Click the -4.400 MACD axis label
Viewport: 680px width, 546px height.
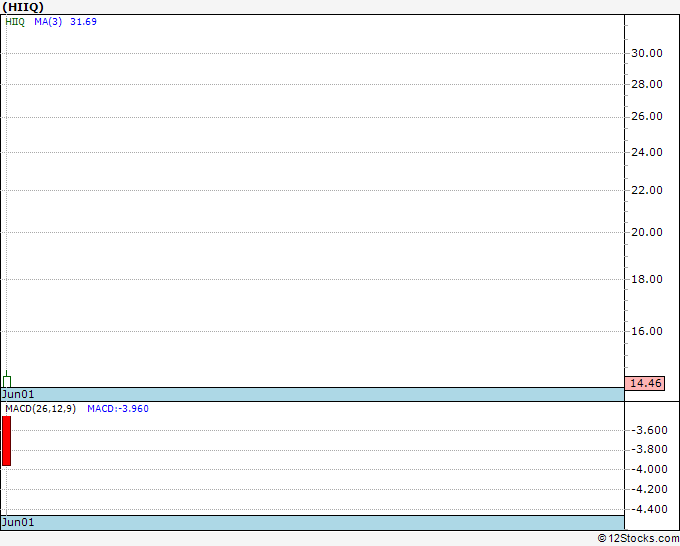pyautogui.click(x=649, y=509)
